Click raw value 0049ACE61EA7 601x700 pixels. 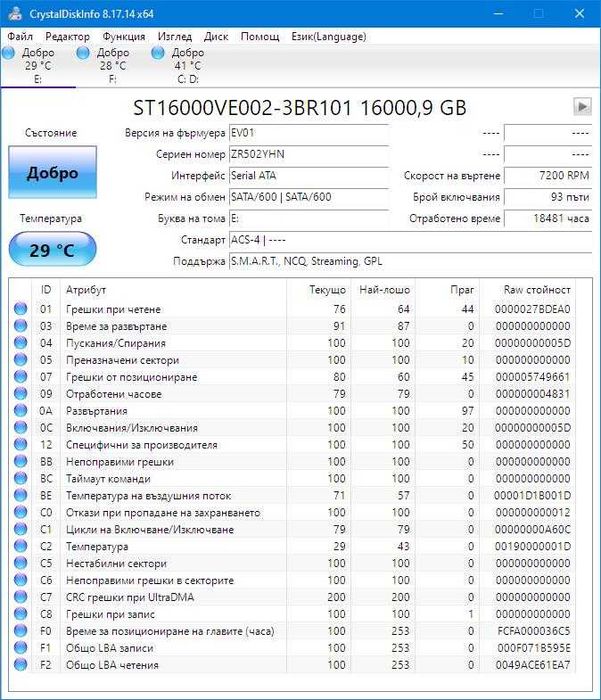(533, 665)
